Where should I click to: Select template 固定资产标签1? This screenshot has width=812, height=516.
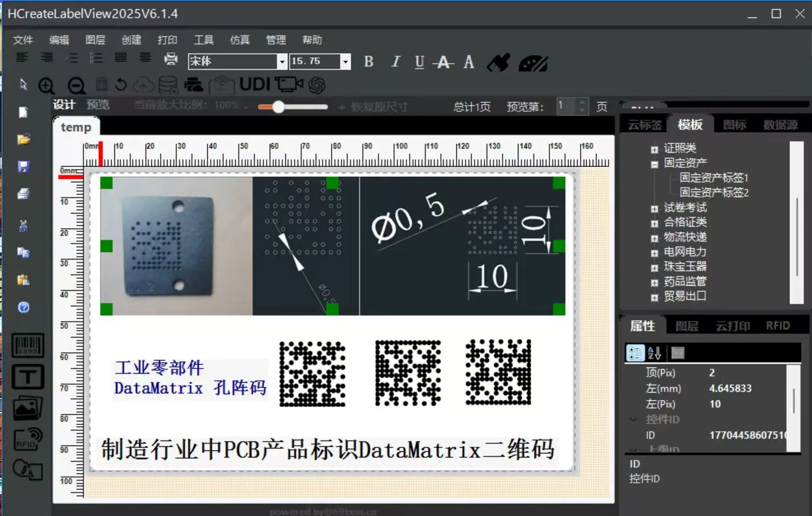[714, 178]
